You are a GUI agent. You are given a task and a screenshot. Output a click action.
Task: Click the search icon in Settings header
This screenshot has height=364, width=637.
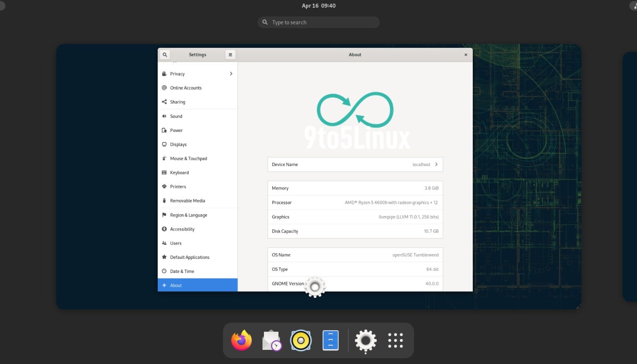click(165, 55)
